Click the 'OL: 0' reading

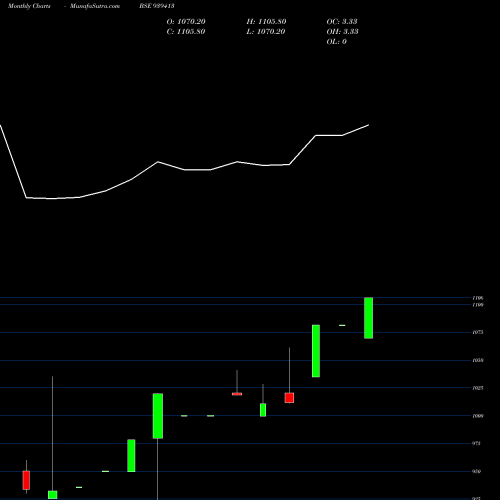pos(337,42)
